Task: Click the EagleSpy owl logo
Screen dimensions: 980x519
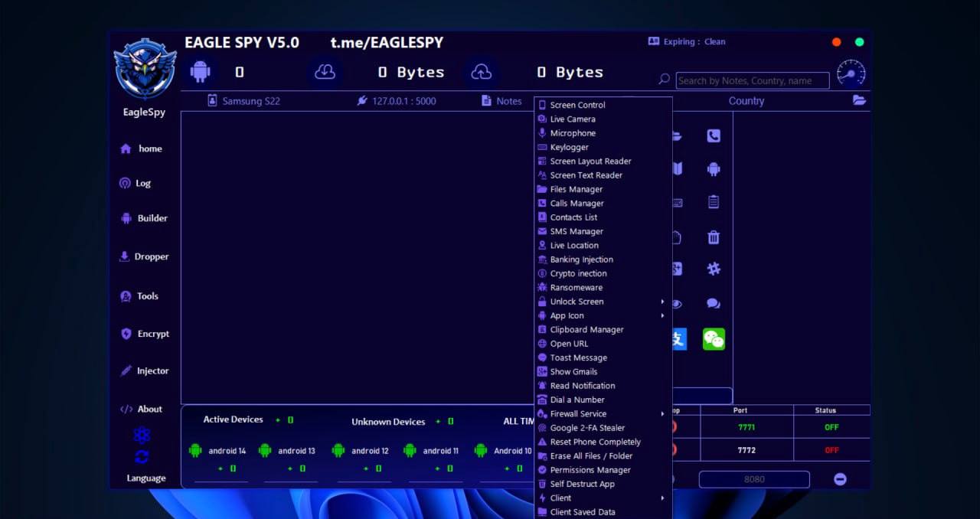Action: pyautogui.click(x=145, y=70)
